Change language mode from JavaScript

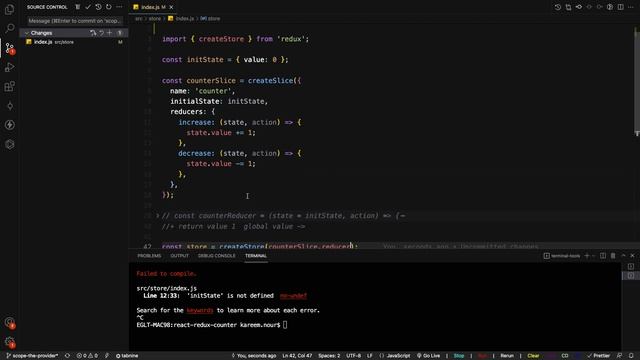pyautogui.click(x=395, y=356)
